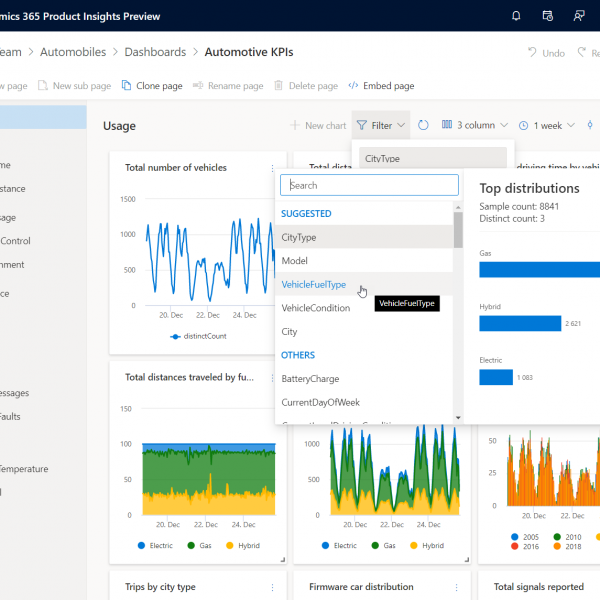This screenshot has width=600, height=600.
Task: Select BatteryCharge from others list
Action: point(364,379)
